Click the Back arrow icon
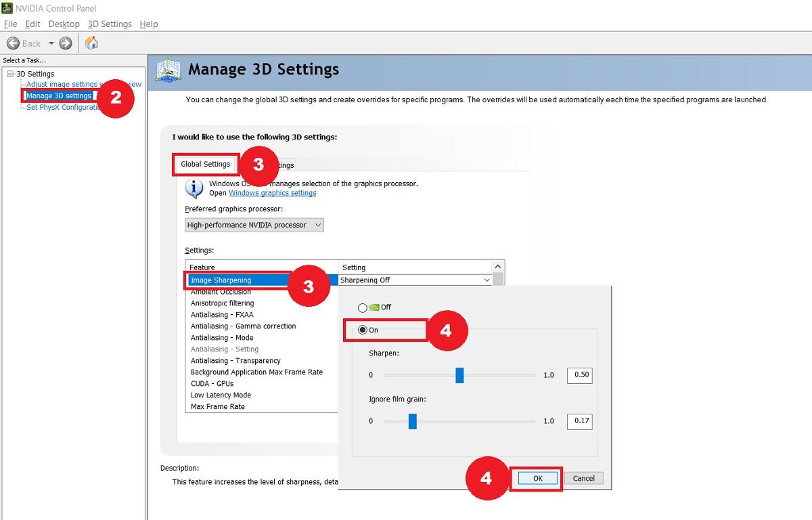The image size is (812, 520). coord(13,43)
